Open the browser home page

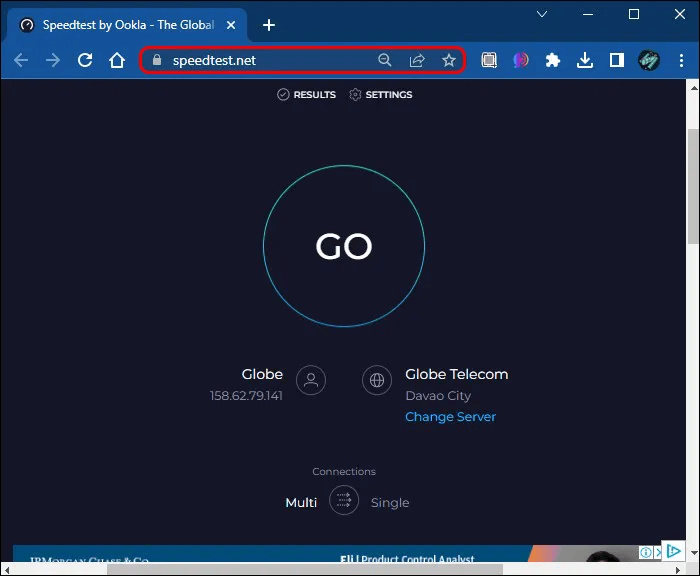point(117,60)
